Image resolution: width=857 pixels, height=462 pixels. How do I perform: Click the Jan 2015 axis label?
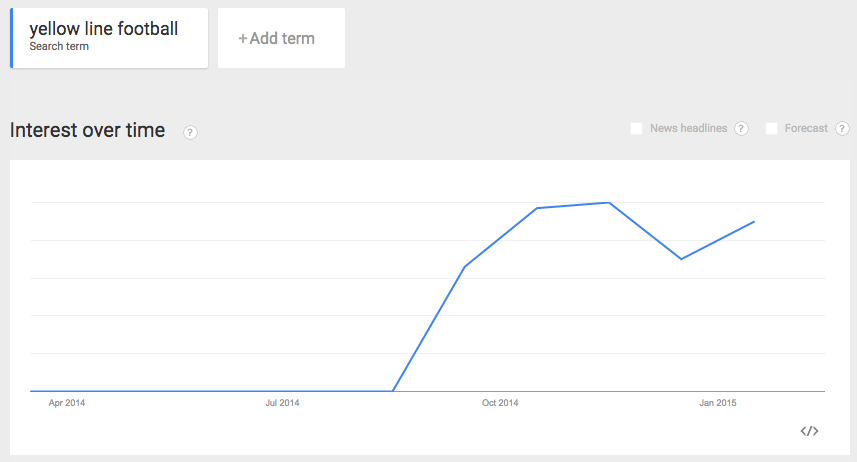click(x=717, y=404)
